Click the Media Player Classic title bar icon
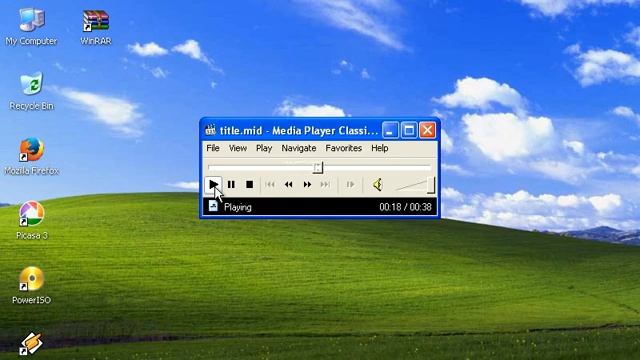 (210, 130)
